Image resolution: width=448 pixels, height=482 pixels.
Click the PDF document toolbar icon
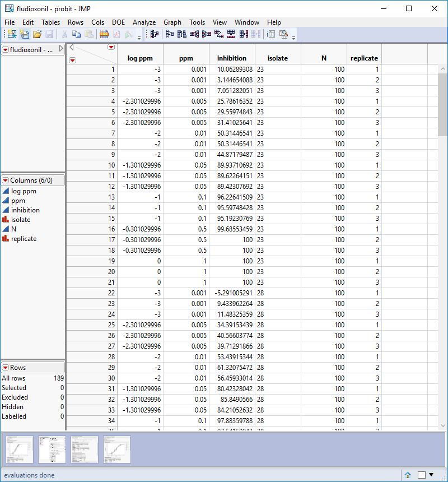coord(116,34)
